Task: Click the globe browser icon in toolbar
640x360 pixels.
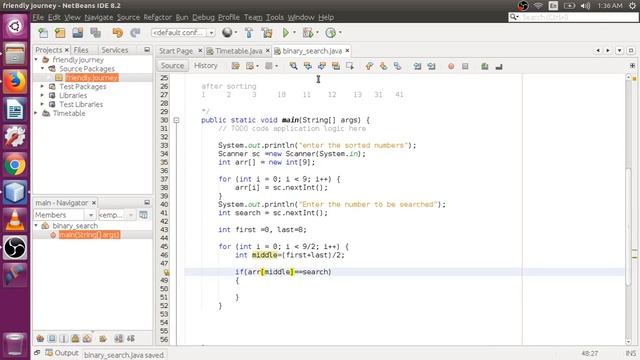Action: [227, 33]
